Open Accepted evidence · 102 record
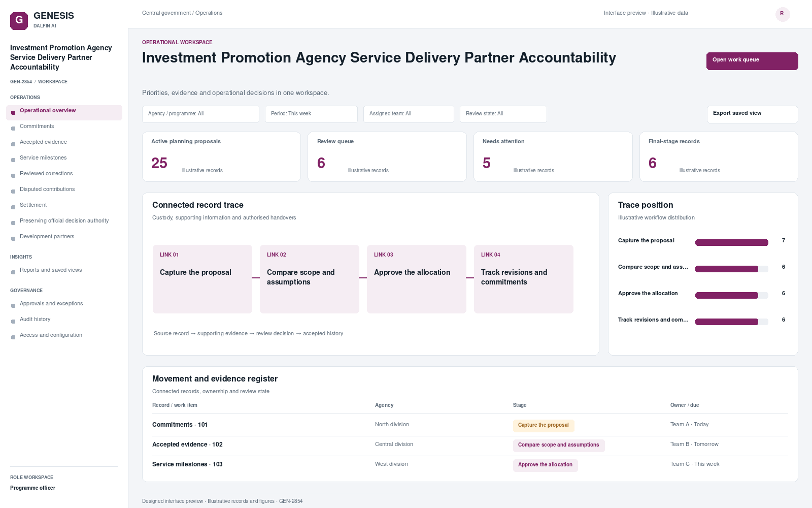This screenshot has width=812, height=508. [x=470, y=445]
